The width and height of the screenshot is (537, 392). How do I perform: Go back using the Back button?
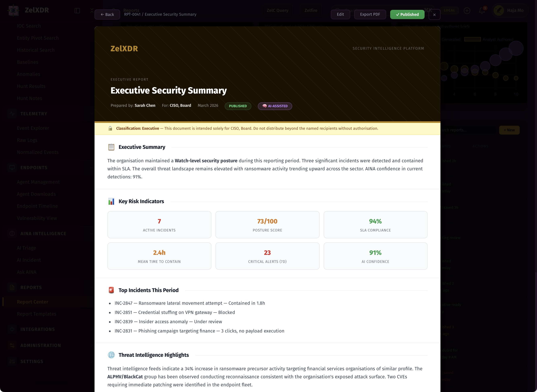click(107, 14)
